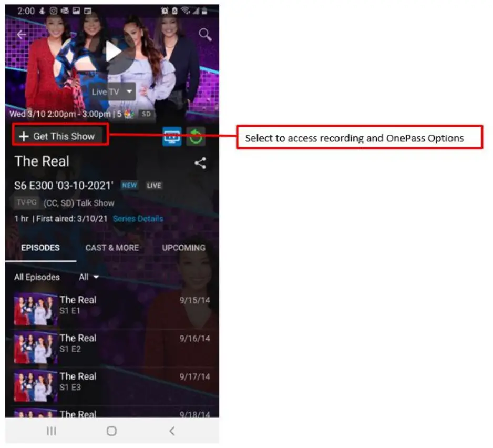Open The Real S1 E3 thumbnail

36,386
